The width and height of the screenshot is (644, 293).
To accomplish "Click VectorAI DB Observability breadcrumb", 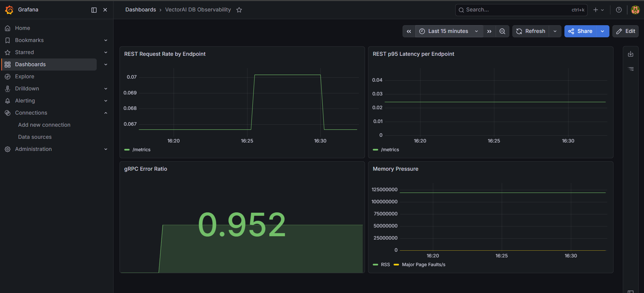I will pyautogui.click(x=198, y=10).
